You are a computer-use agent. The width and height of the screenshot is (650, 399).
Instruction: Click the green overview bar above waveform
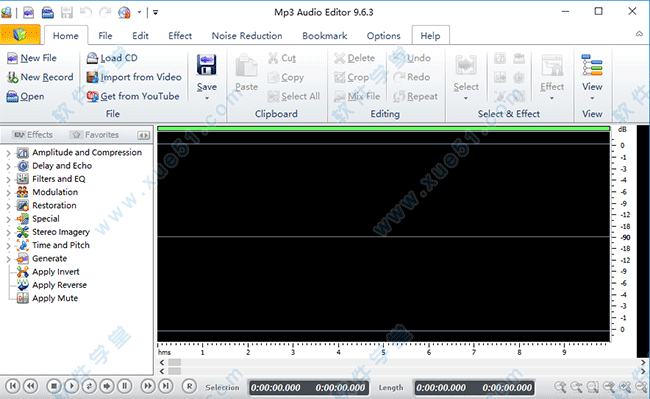coord(383,128)
